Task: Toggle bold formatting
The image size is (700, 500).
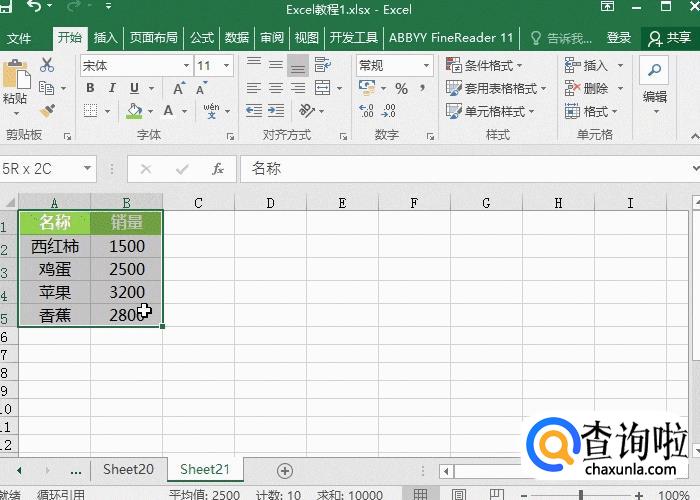Action: (x=89, y=88)
